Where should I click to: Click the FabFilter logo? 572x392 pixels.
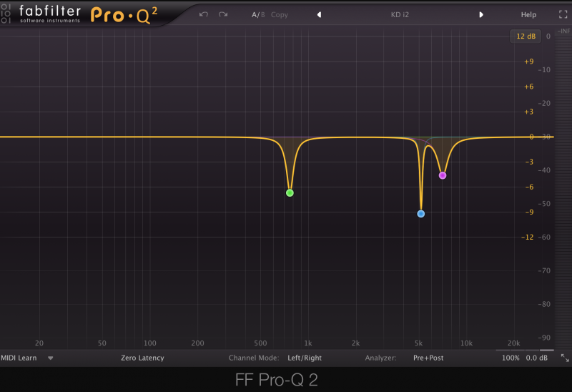(x=50, y=14)
